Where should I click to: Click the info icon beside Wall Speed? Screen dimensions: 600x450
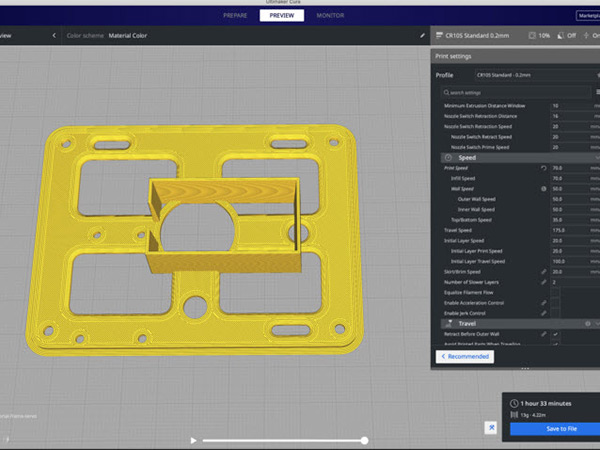click(x=544, y=188)
